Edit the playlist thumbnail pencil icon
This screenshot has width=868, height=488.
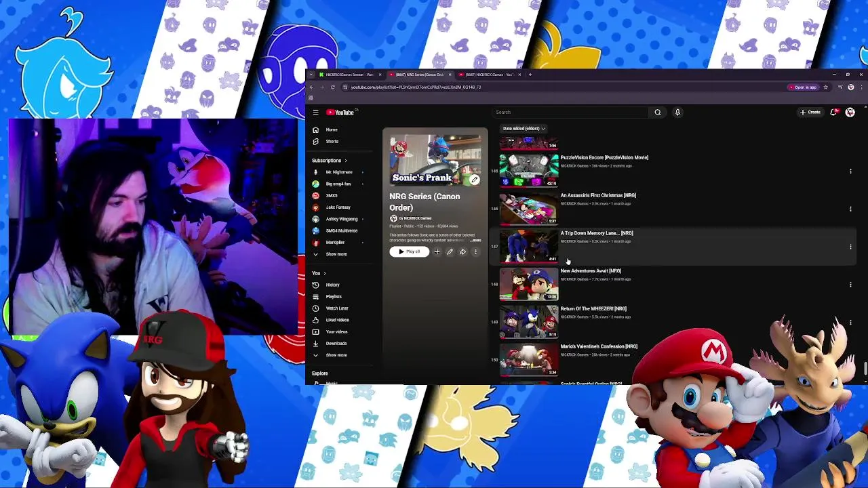(x=475, y=180)
